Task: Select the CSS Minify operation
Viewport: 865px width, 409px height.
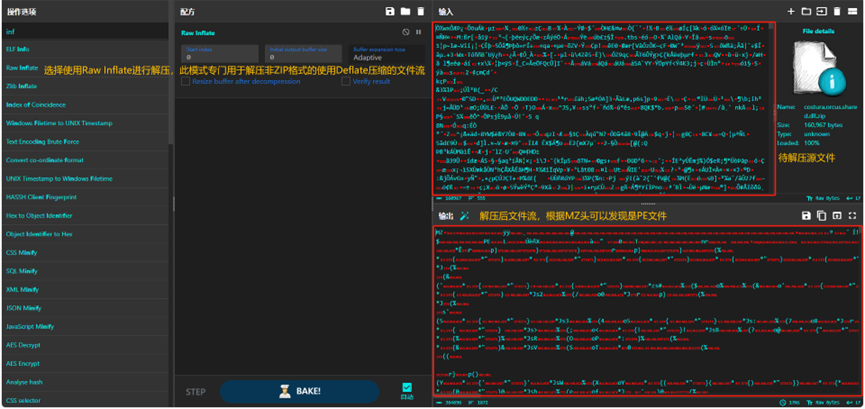Action: (x=85, y=253)
